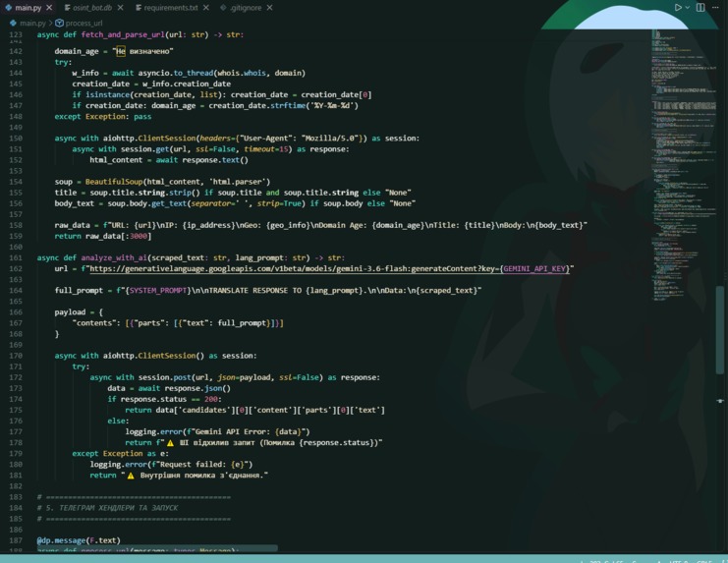Switch to the main.py tab

[28, 8]
